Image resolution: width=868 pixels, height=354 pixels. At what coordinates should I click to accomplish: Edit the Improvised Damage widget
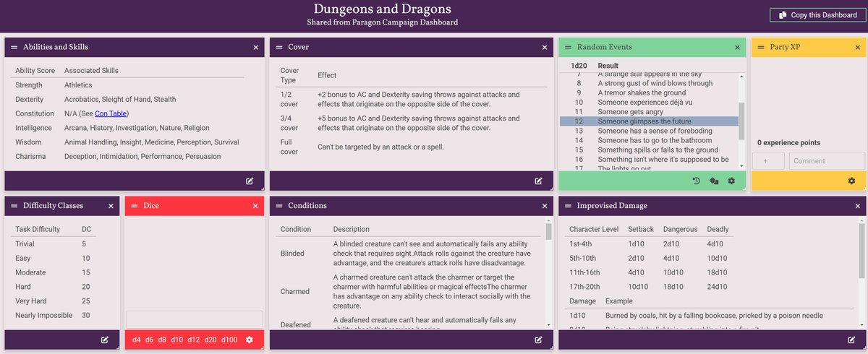click(x=851, y=340)
